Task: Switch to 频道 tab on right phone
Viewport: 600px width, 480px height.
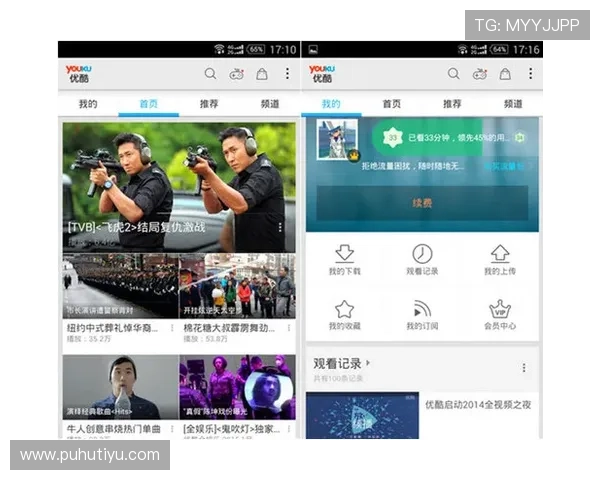Action: pyautogui.click(x=513, y=104)
